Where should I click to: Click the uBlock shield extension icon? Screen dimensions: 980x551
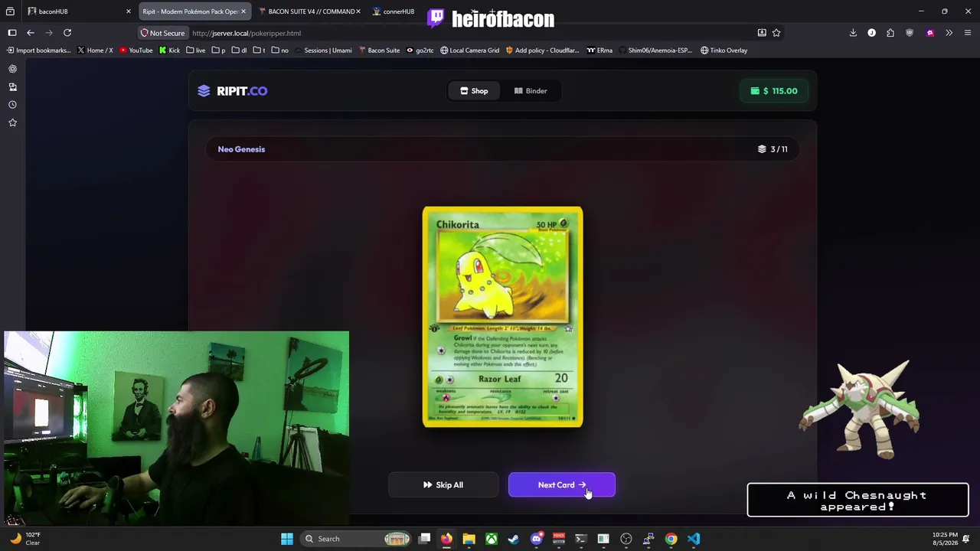click(x=910, y=33)
